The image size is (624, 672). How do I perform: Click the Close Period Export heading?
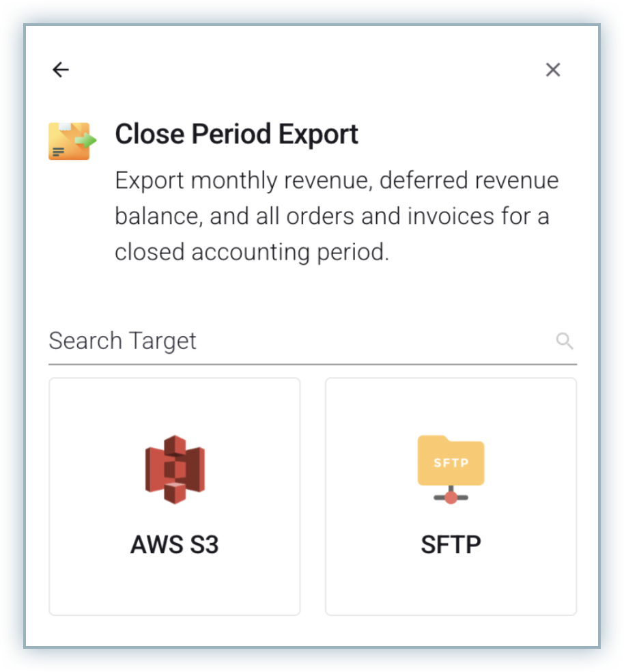coord(236,135)
